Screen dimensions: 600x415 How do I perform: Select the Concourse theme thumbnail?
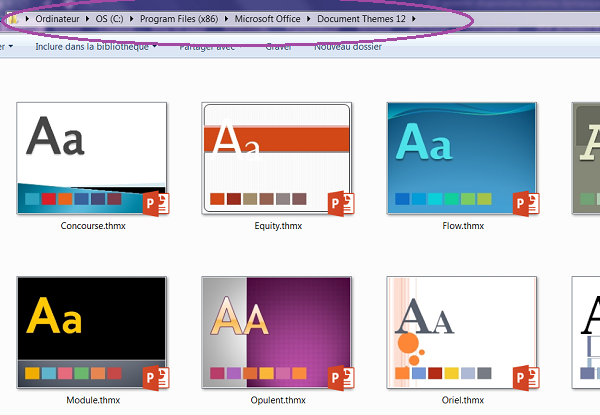pyautogui.click(x=92, y=158)
